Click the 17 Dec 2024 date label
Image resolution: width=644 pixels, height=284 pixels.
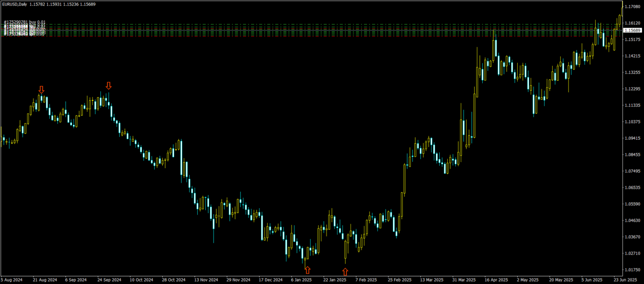coord(271,280)
